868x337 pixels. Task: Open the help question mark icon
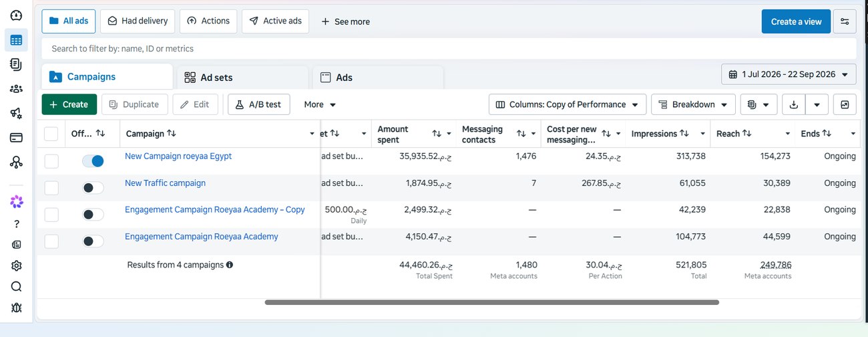(16, 224)
